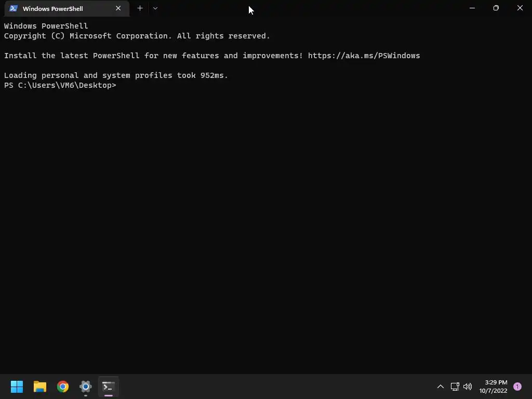Expand the new tab profile dropdown
The height and width of the screenshot is (399, 532).
click(x=155, y=8)
